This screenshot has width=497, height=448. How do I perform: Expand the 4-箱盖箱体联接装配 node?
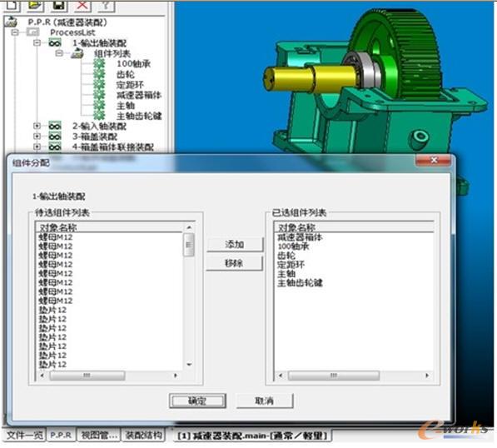coord(37,147)
